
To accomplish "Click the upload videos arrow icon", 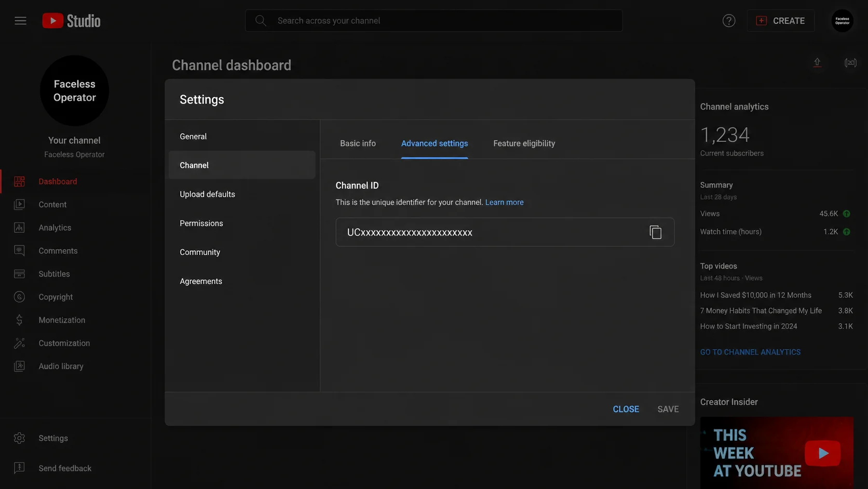I will tap(817, 63).
